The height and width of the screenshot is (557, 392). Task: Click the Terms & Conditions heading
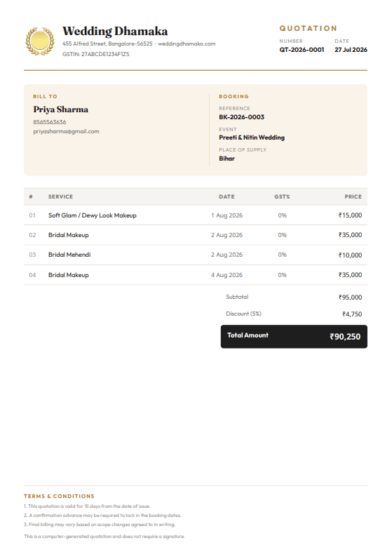point(59,496)
